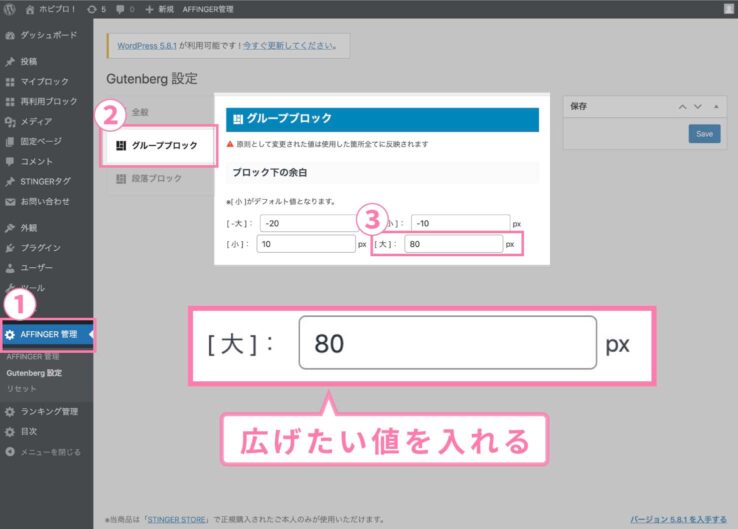Viewport: 738px width, 529px height.
Task: Click バージョン 5.8.1 を入手する link
Action: click(x=678, y=520)
